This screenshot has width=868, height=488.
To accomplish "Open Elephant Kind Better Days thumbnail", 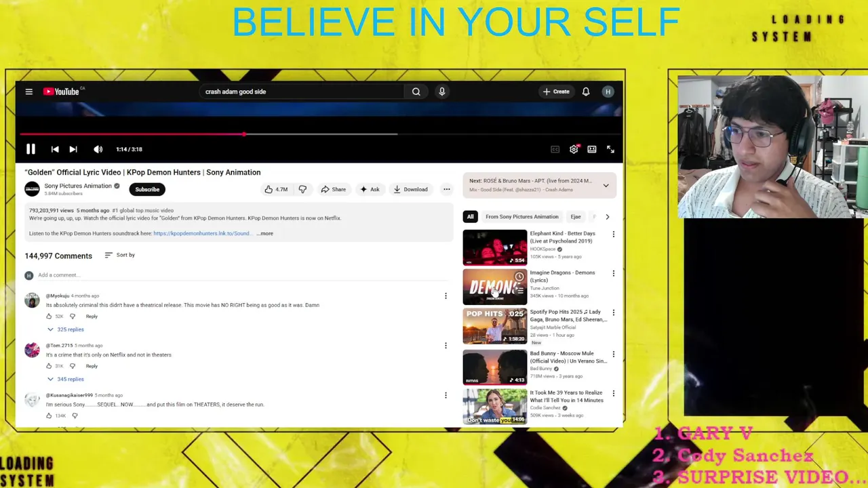I will click(x=494, y=247).
